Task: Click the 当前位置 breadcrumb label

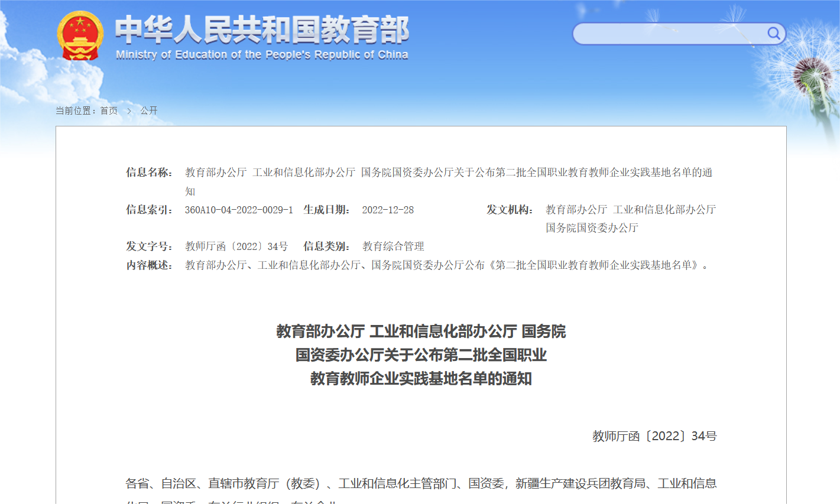Action: pyautogui.click(x=76, y=110)
